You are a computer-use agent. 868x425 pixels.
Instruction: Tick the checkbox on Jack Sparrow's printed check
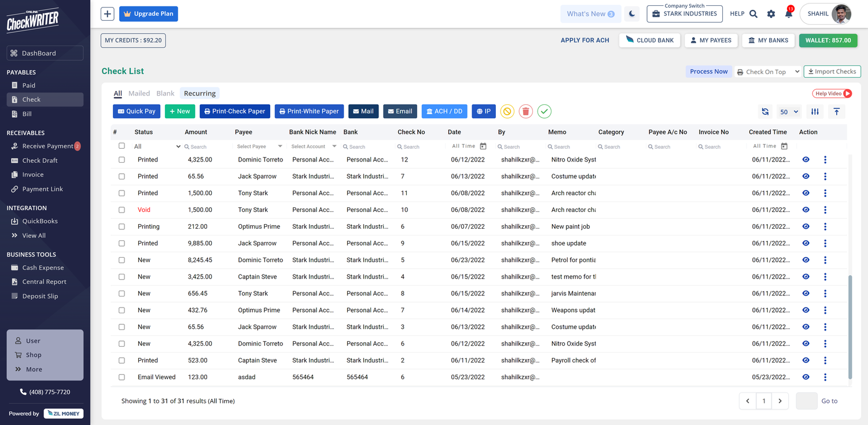point(122,176)
